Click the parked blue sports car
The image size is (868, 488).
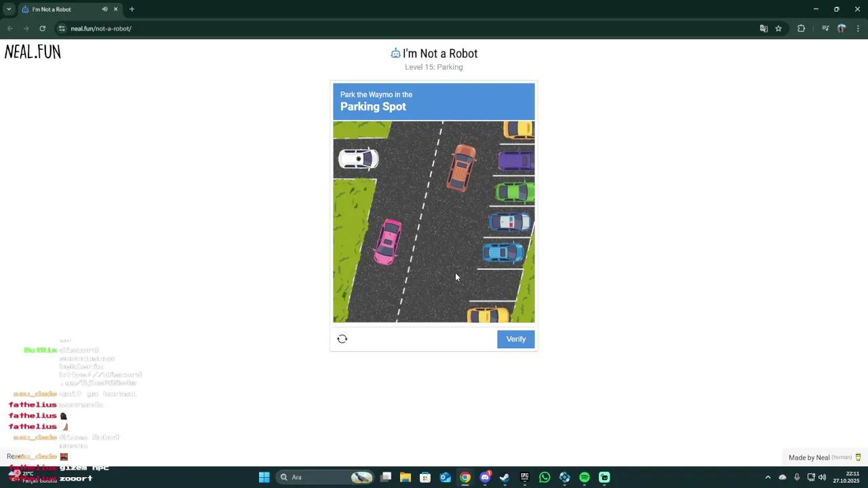(503, 252)
